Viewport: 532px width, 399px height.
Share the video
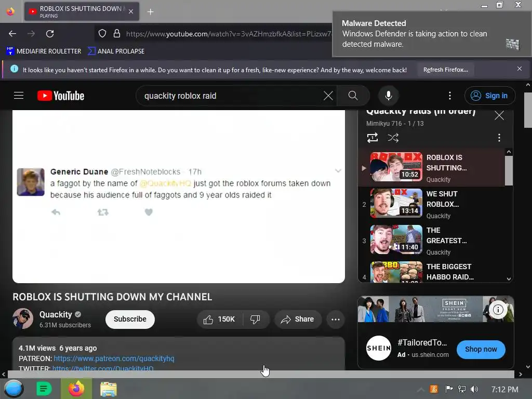(x=298, y=320)
